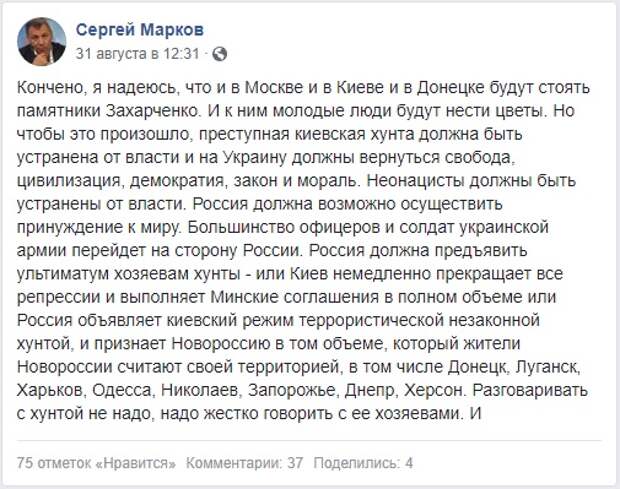Click the city name Харьков in the post

pyautogui.click(x=51, y=391)
